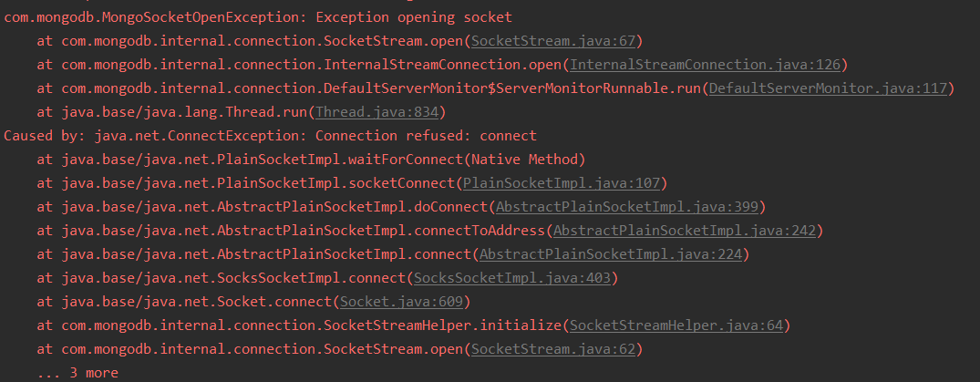Screen dimensions: 980x382
Task: Jump to Thread.java:834 source
Action: [x=377, y=112]
